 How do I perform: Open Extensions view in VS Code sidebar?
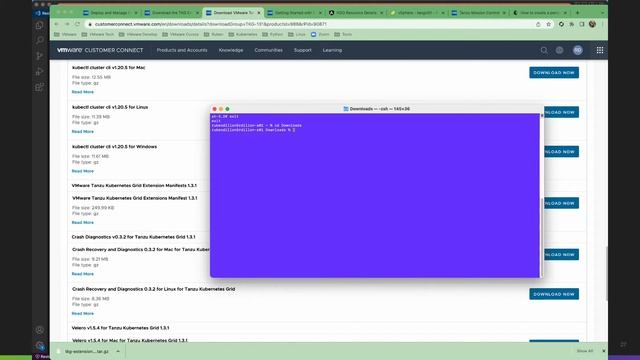pos(40,87)
